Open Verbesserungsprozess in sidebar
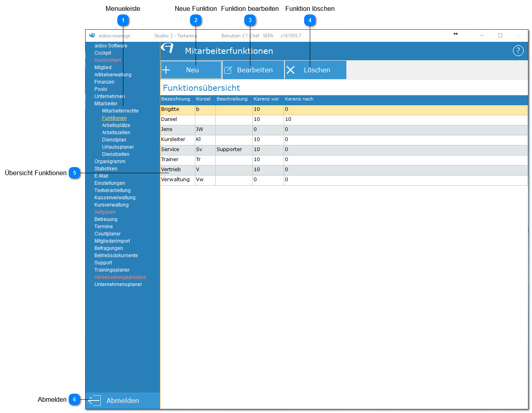 click(x=121, y=277)
